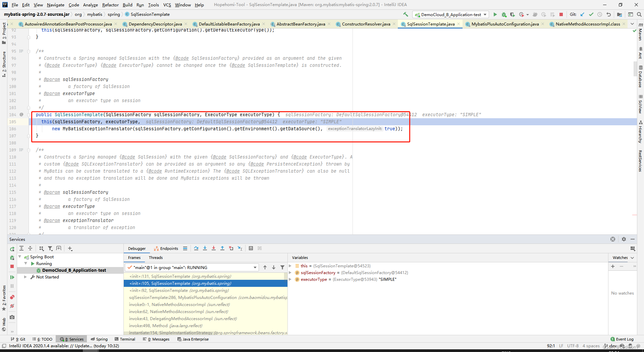The image size is (644, 352).
Task: Switch to MybatisPlusAutoConfiguration.java tab
Action: pyautogui.click(x=505, y=24)
